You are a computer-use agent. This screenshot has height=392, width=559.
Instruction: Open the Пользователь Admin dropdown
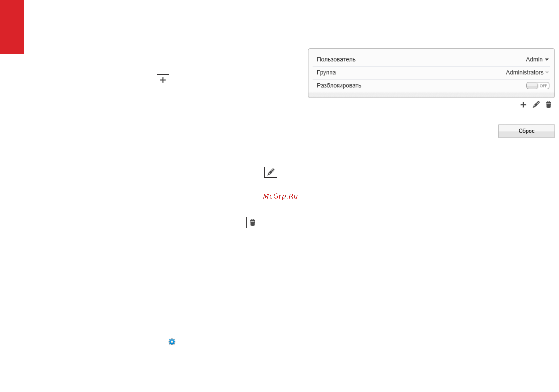tap(537, 60)
